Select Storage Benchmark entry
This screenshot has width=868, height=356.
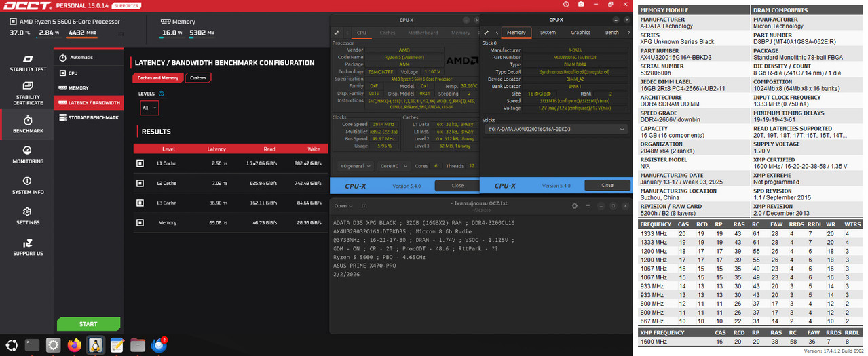[x=88, y=117]
